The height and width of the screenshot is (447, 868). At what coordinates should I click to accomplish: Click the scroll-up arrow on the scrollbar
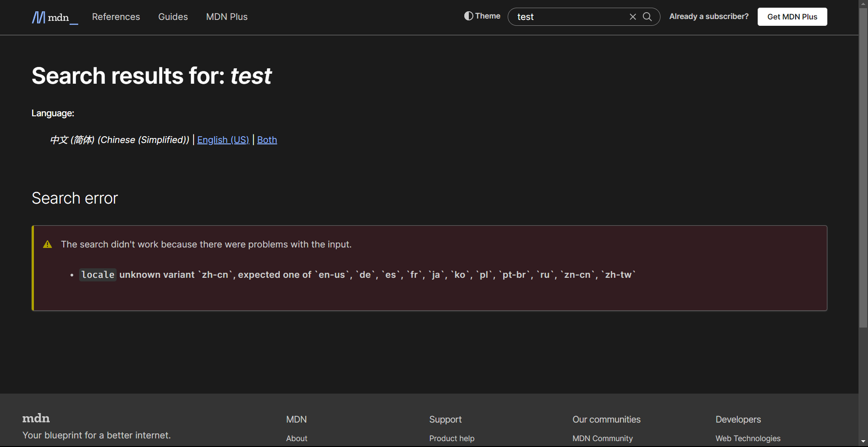pos(863,3)
